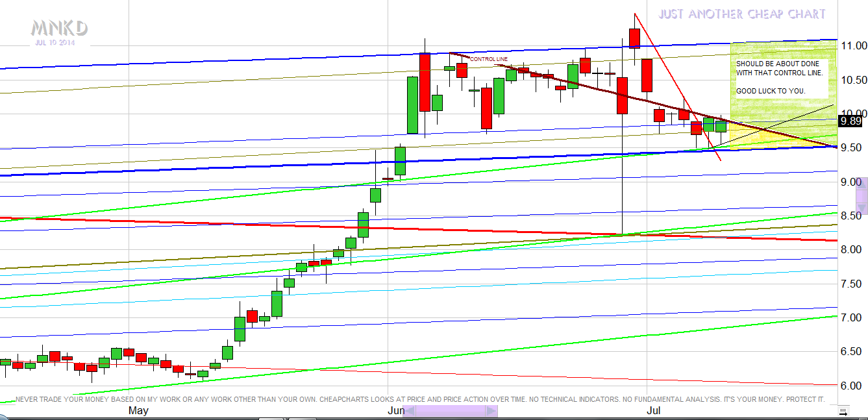Click the MNKD ticker symbol label
Viewport: 868px width, 420px height.
point(59,28)
